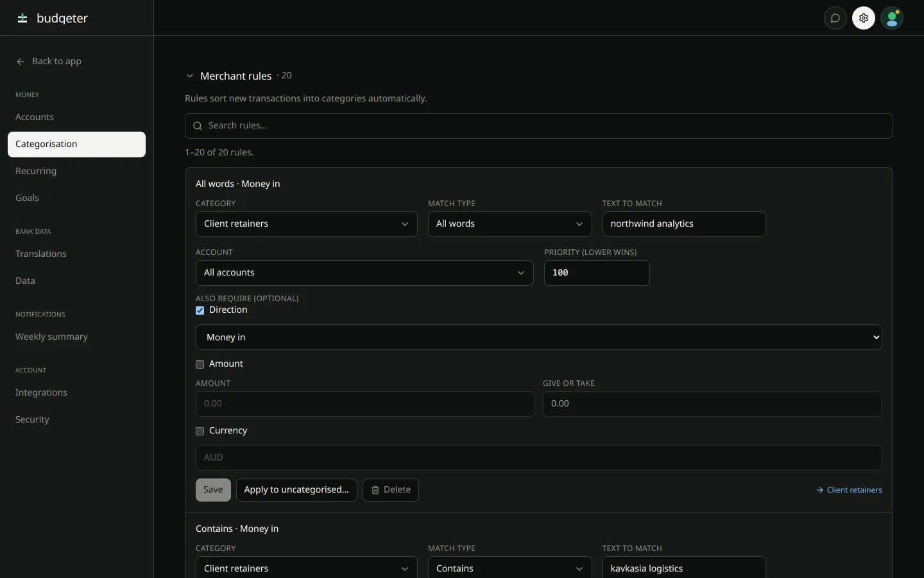This screenshot has height=578, width=924.
Task: Click text to match field northwind analytics
Action: [x=684, y=224]
